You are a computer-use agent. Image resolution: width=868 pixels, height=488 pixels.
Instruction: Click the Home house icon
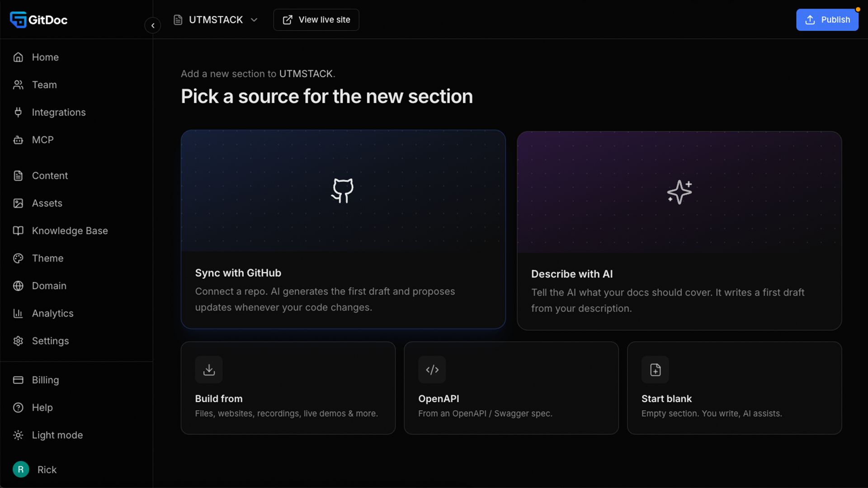pyautogui.click(x=18, y=57)
